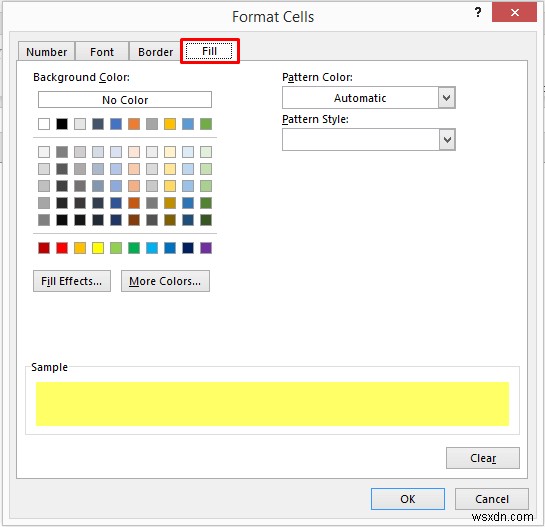Pick the white theme color swatch
Viewport: 545px width, 527px height.
(x=44, y=124)
